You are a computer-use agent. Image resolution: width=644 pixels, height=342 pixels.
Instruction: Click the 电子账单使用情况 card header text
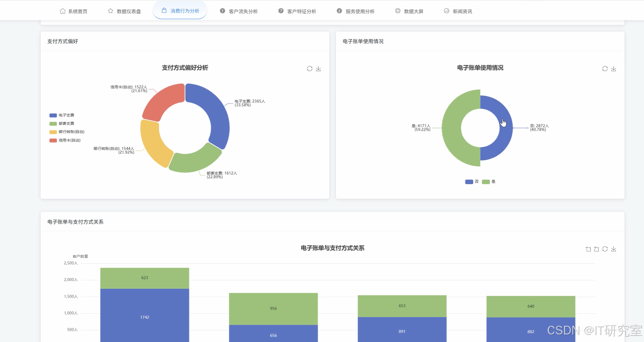[363, 41]
